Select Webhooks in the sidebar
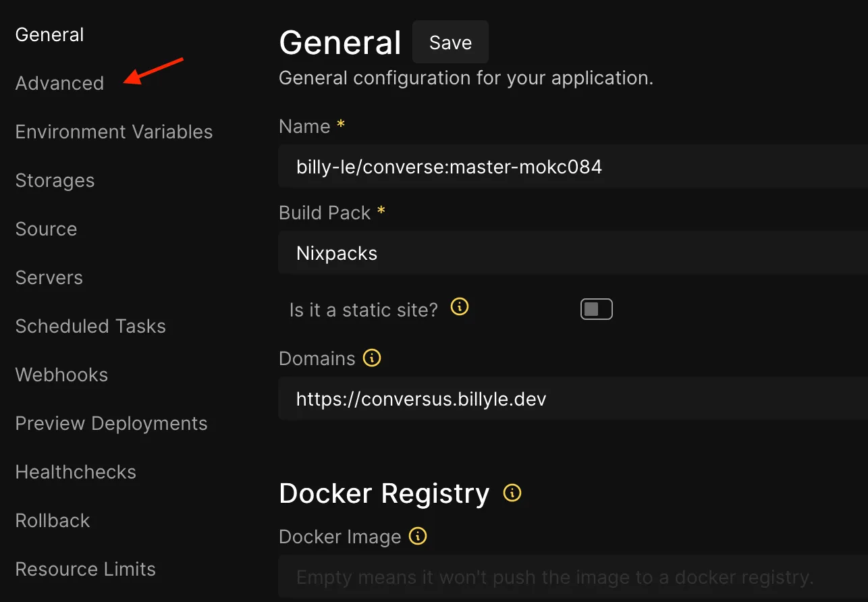868x602 pixels. point(61,375)
